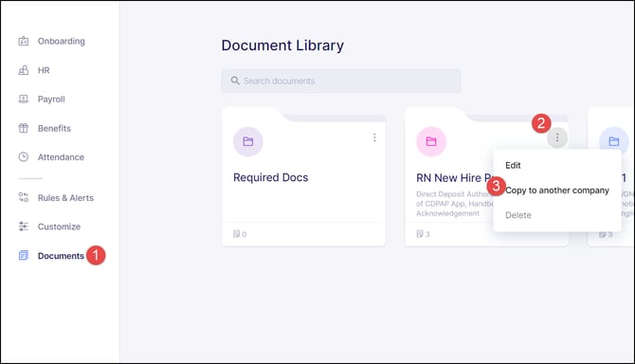
Task: Click the 3 count on RN New Hire
Action: coord(427,234)
